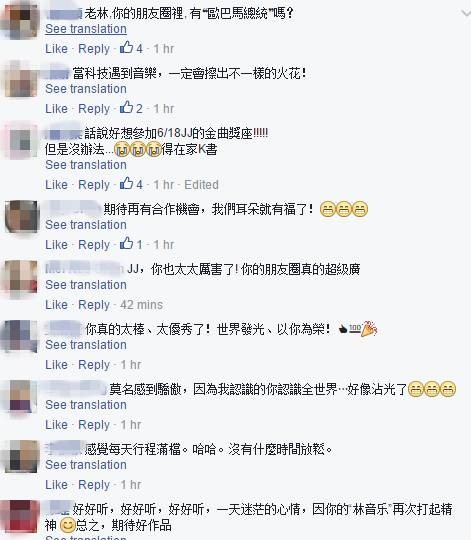471x540 pixels.
Task: Click thumbs-up icon showing 4 likes on first comment
Action: click(x=127, y=48)
